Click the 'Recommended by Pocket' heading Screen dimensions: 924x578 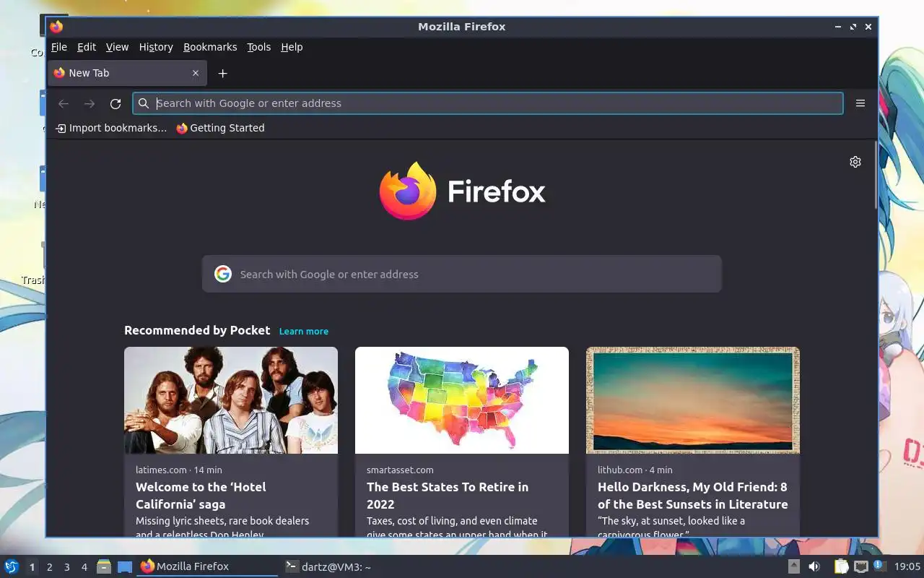(197, 330)
